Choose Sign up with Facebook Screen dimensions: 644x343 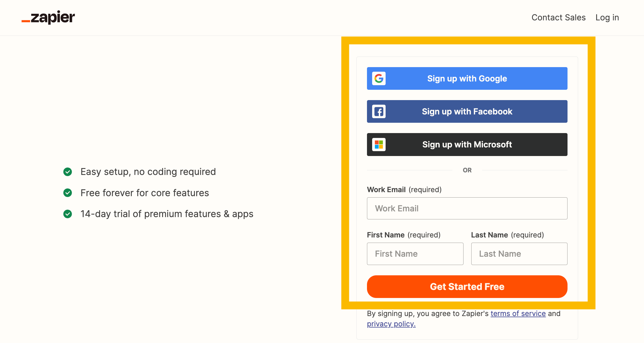click(x=467, y=112)
